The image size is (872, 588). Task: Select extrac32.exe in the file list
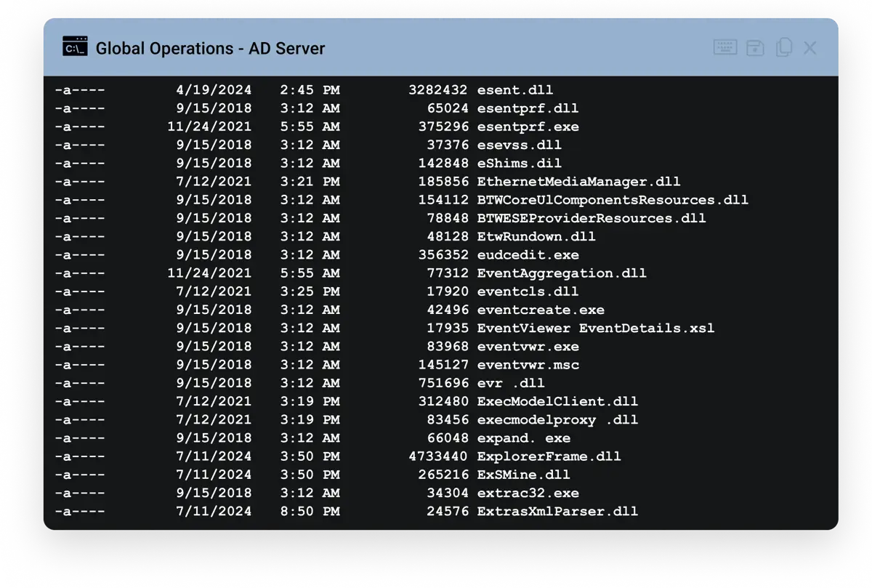point(528,493)
